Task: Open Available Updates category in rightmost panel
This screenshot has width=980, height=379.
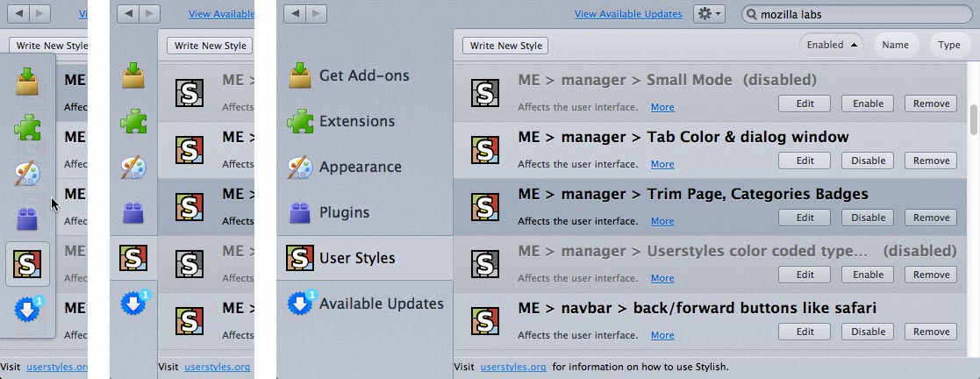Action: point(364,304)
